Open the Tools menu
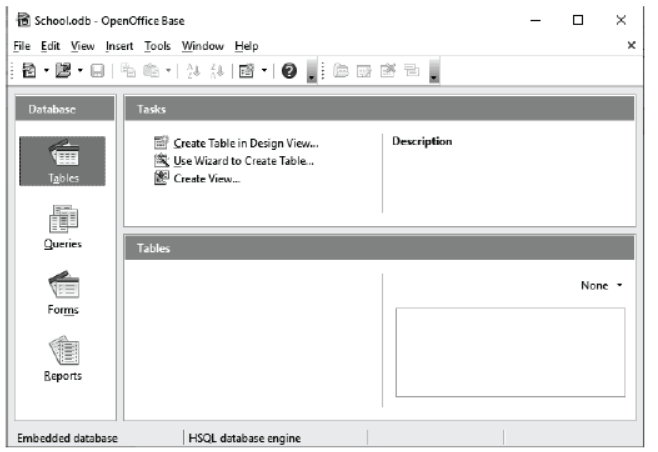The height and width of the screenshot is (452, 658). (x=157, y=46)
